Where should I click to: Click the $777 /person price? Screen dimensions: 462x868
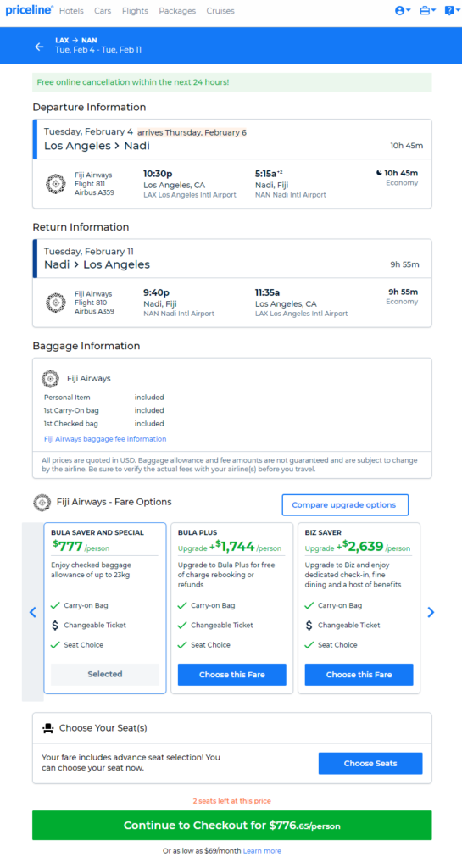[81, 547]
